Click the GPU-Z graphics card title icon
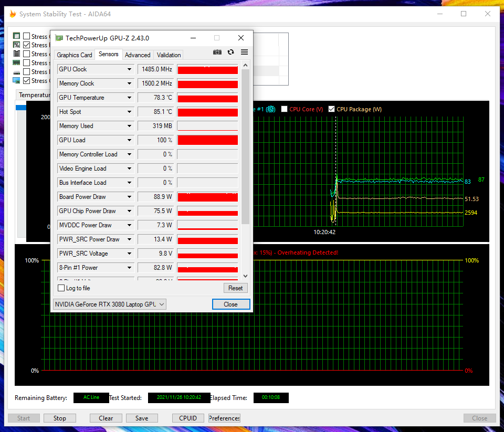Image resolution: width=504 pixels, height=432 pixels. pyautogui.click(x=59, y=38)
